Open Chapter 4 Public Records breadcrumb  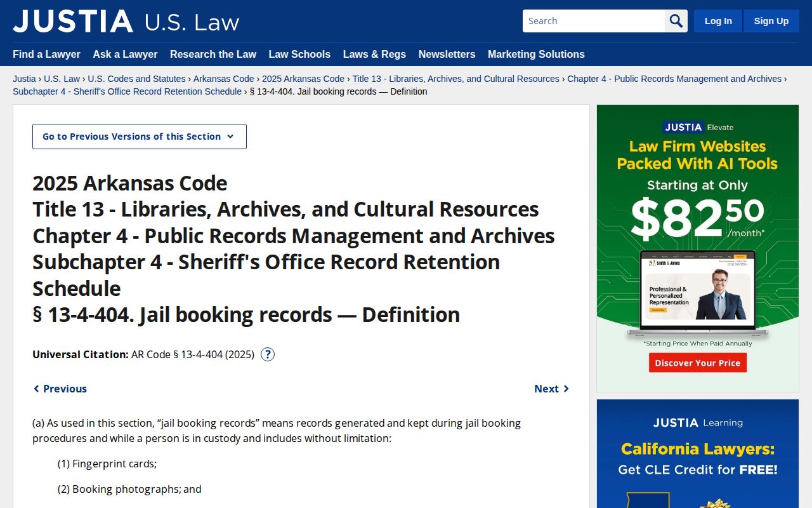point(674,79)
